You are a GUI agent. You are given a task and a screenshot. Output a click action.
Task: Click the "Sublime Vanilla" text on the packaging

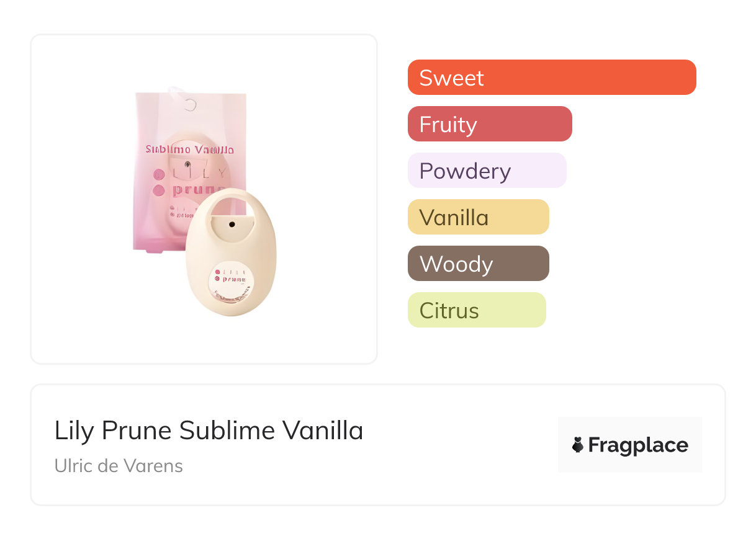coord(189,150)
